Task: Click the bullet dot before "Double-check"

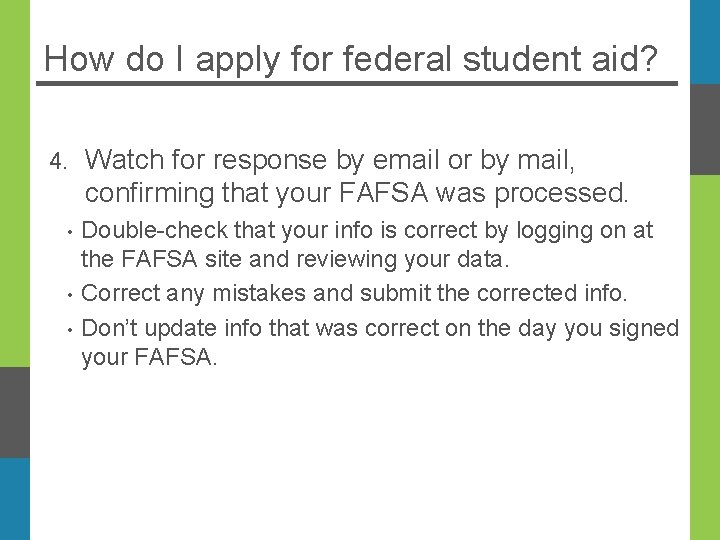Action: coord(66,233)
